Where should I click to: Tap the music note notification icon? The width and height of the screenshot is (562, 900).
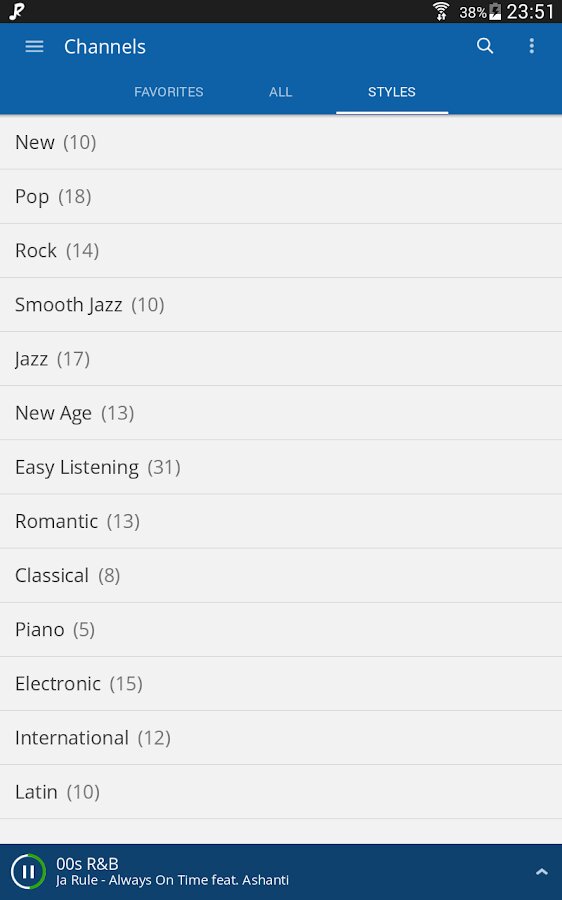[x=17, y=11]
